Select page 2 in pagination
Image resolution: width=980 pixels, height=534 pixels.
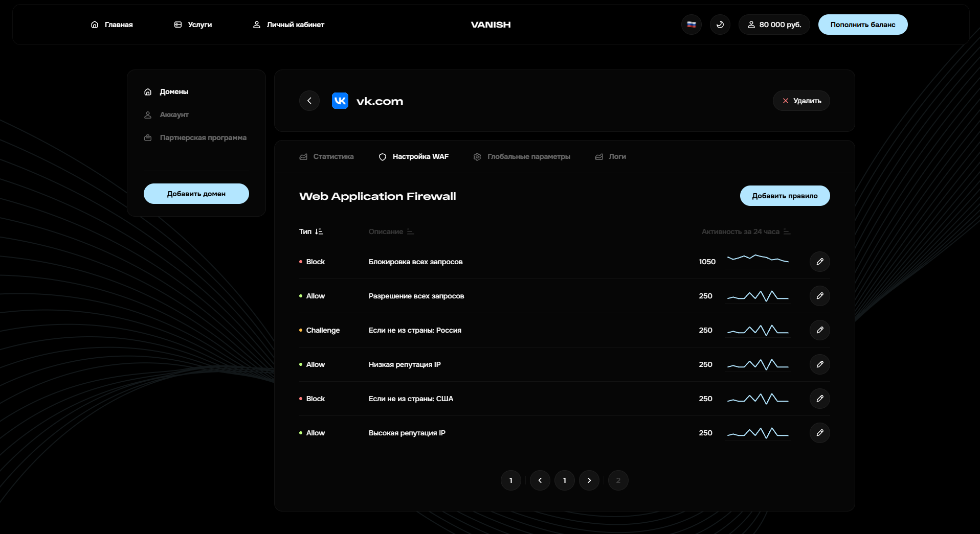tap(618, 480)
